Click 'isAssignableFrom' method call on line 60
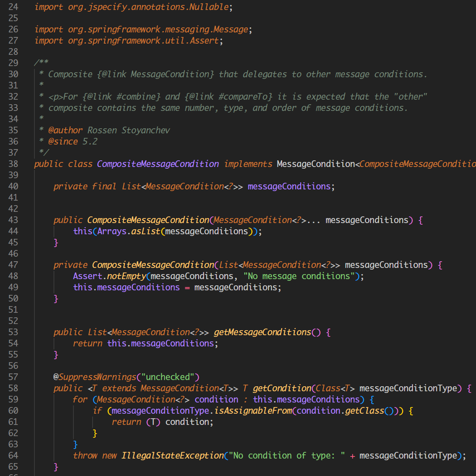Image resolution: width=476 pixels, height=476 pixels. 253,411
